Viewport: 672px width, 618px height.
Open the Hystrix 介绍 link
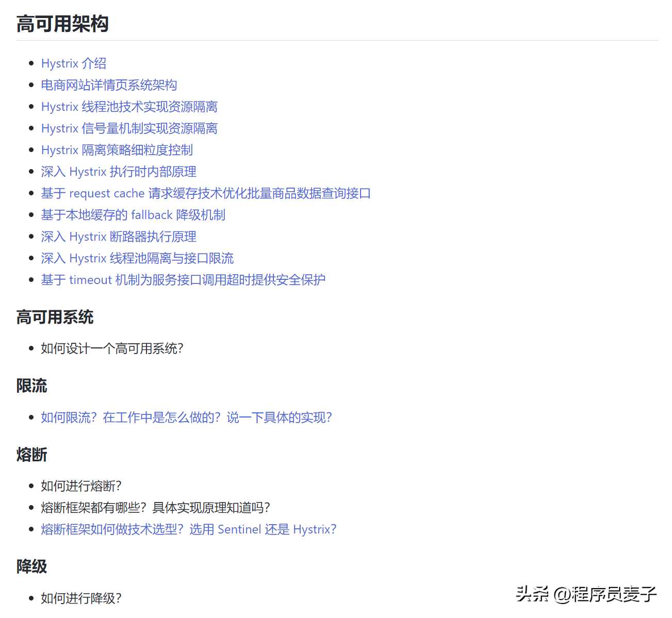(74, 63)
